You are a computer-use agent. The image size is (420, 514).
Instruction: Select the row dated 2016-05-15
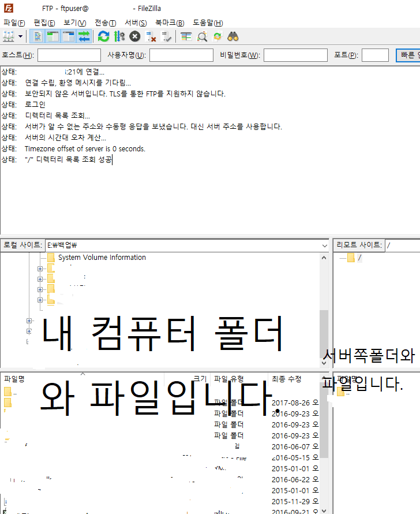tap(160, 457)
